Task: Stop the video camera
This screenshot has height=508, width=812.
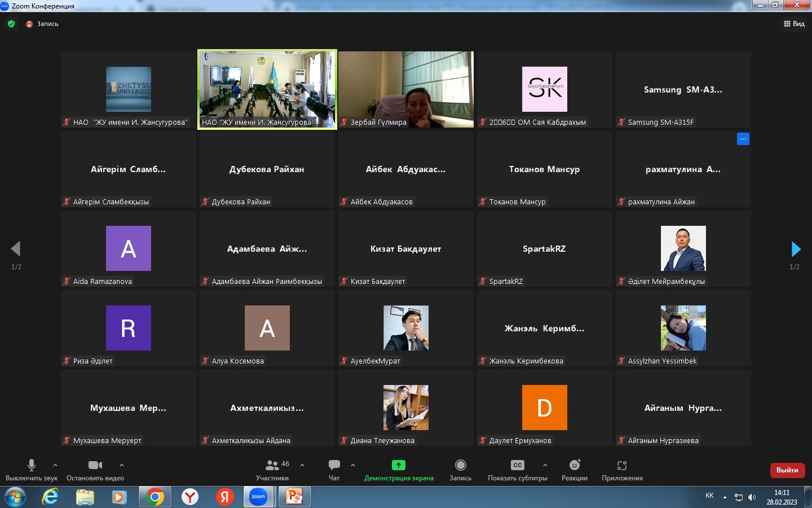Action: click(95, 469)
